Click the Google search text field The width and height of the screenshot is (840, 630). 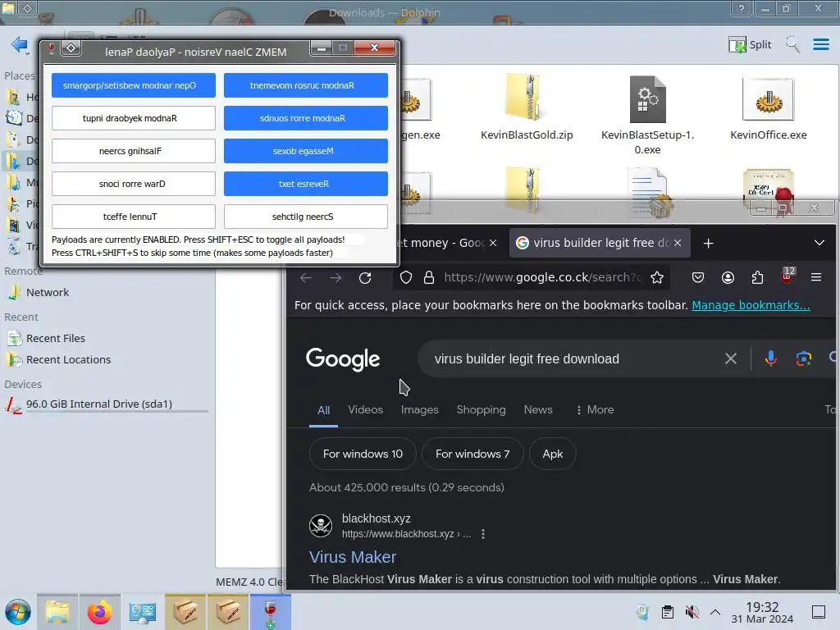click(573, 359)
